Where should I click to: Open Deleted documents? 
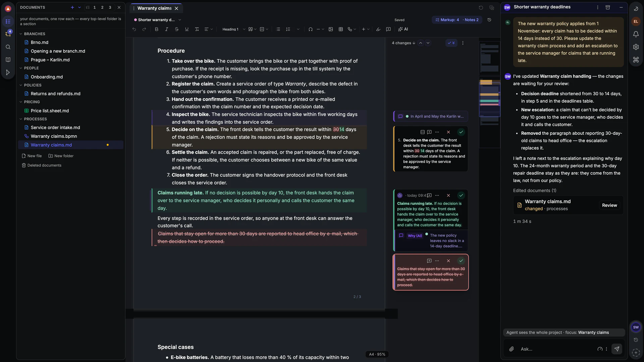point(42,165)
